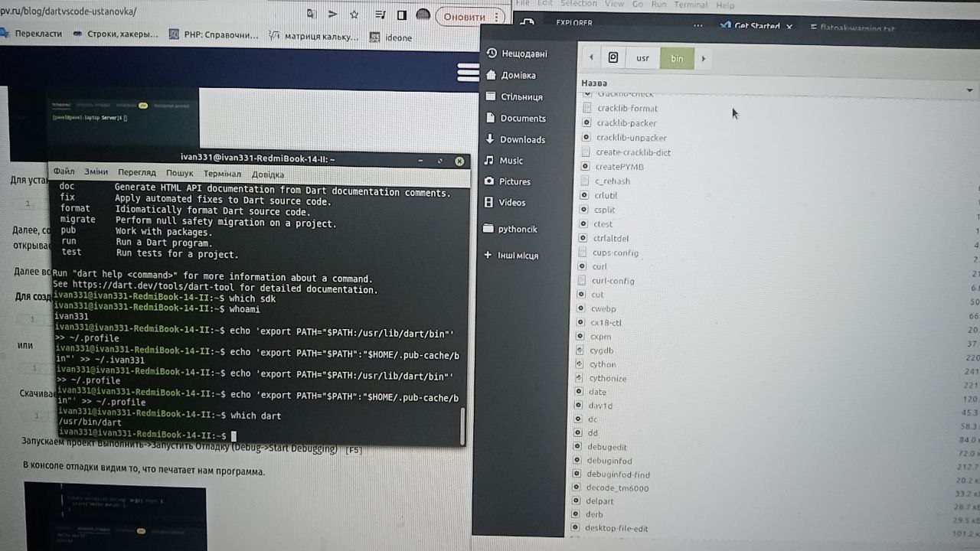Open the Термінал menu in terminal window

pyautogui.click(x=222, y=174)
